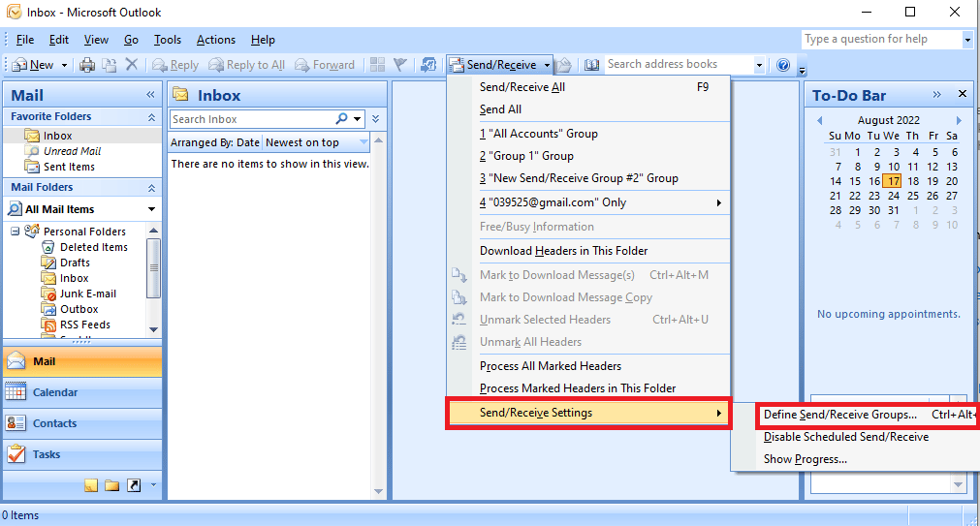Click the Forward toolbar button

pyautogui.click(x=325, y=64)
